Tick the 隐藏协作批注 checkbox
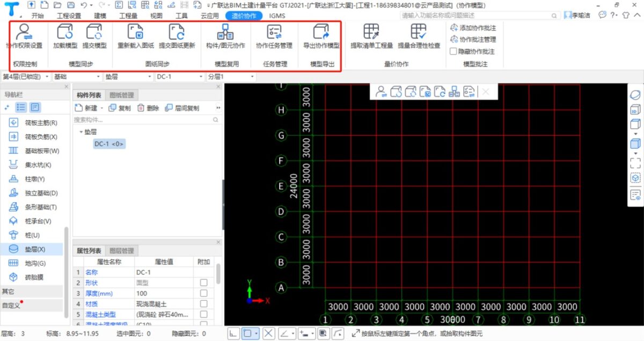This screenshot has height=341, width=644. 454,51
